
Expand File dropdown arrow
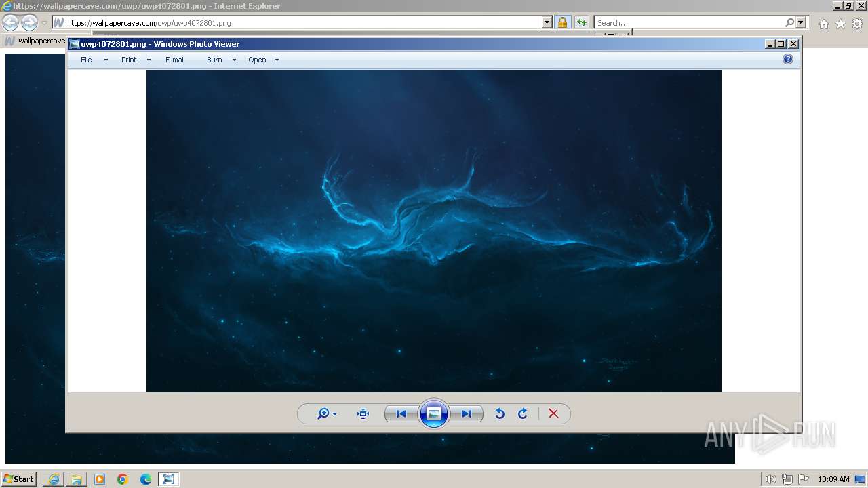click(106, 60)
